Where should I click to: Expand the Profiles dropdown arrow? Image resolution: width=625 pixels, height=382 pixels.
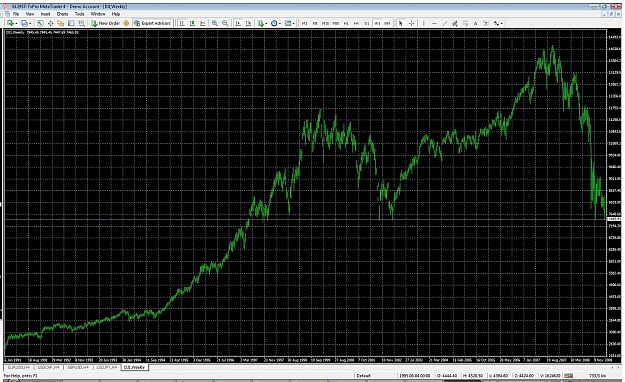tap(30, 23)
